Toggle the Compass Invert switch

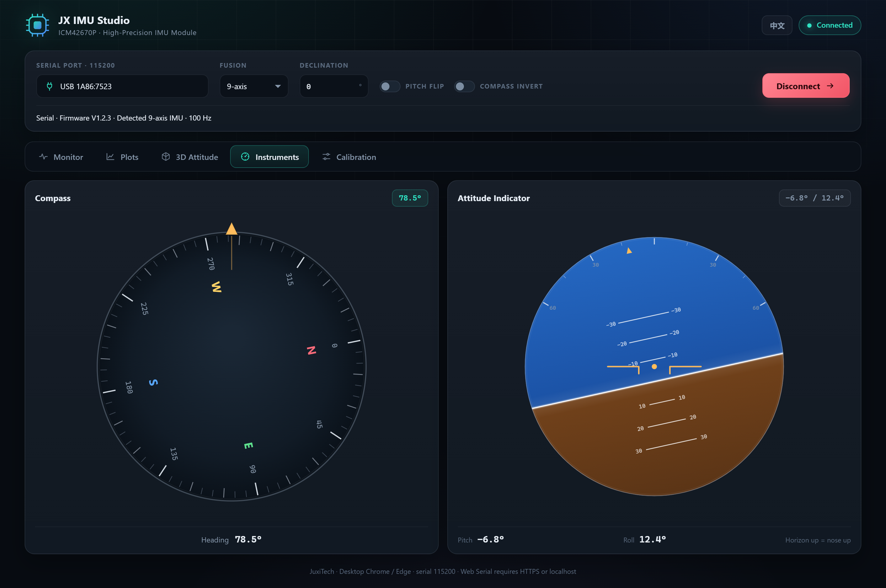pos(464,87)
